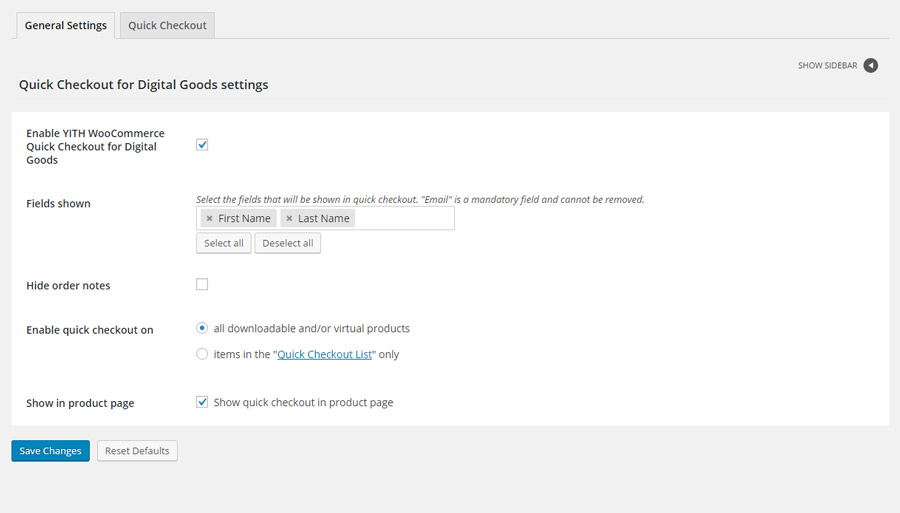
Task: Click the Deselect all fields button
Action: pos(288,243)
